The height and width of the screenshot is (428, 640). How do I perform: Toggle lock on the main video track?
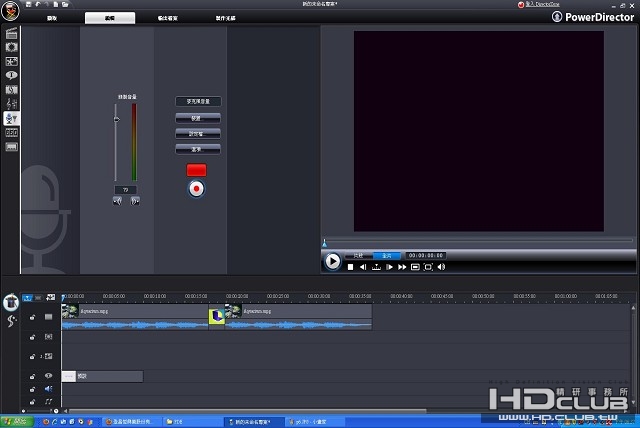click(x=33, y=317)
